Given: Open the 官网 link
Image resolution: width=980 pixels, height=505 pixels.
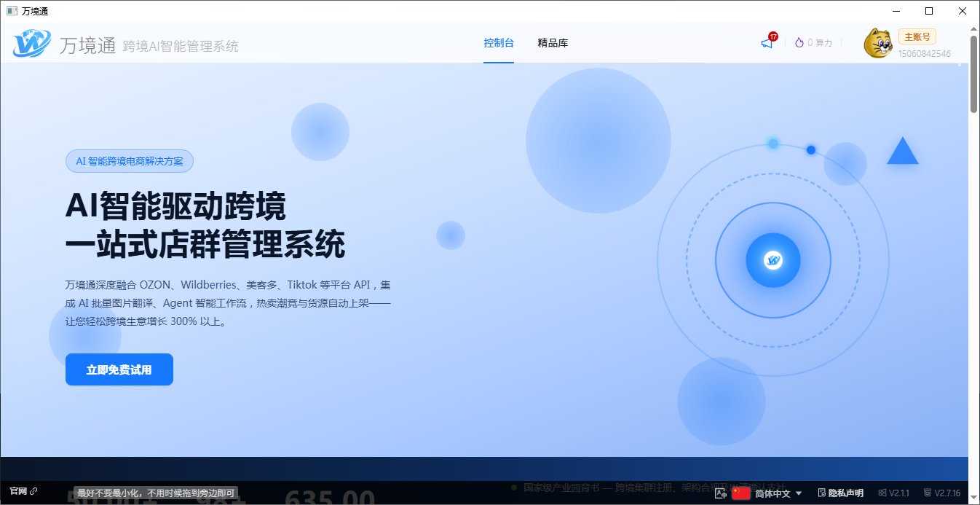Looking at the screenshot, I should click(x=23, y=491).
